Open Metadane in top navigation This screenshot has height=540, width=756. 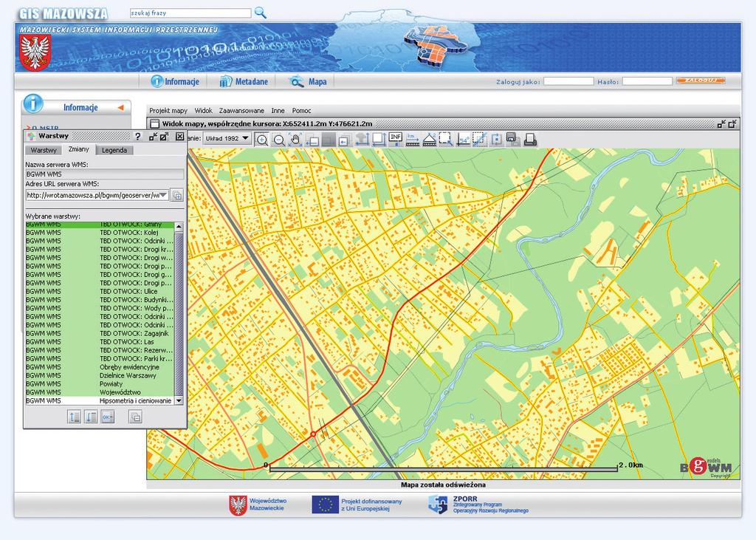click(244, 81)
